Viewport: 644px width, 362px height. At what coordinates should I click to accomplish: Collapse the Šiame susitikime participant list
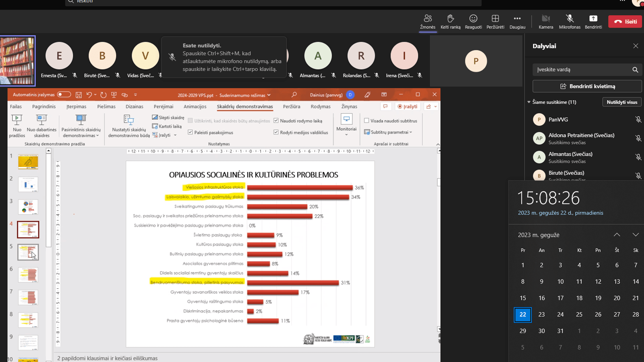(x=529, y=102)
